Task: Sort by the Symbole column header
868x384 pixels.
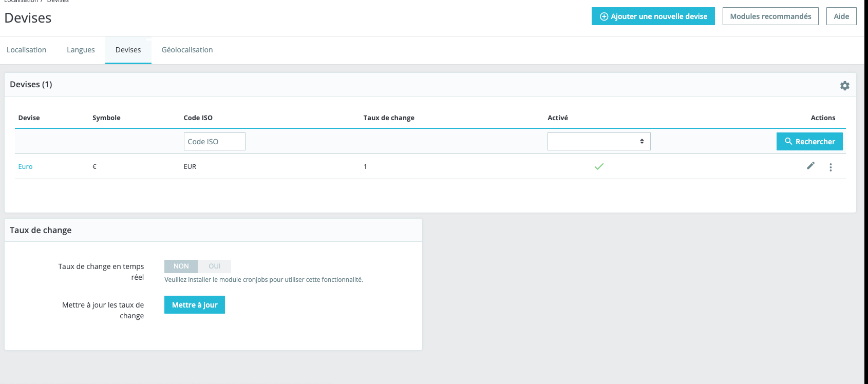Action: pyautogui.click(x=106, y=118)
